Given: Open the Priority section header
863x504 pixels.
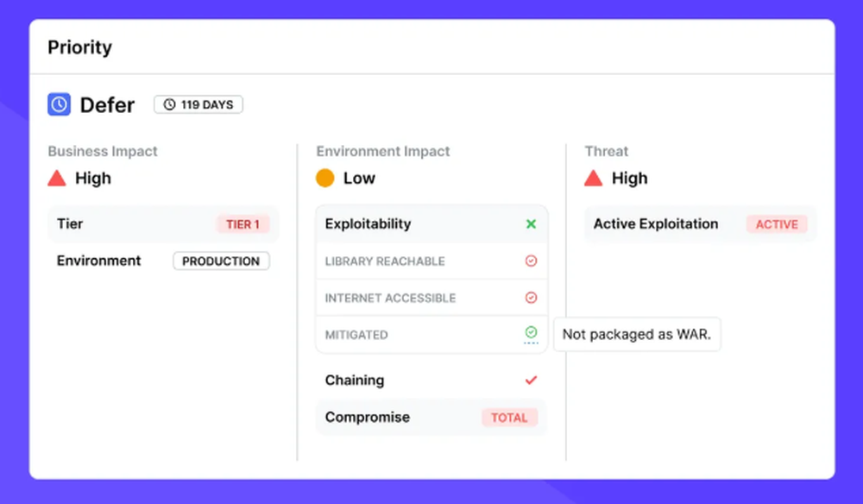Looking at the screenshot, I should [79, 47].
